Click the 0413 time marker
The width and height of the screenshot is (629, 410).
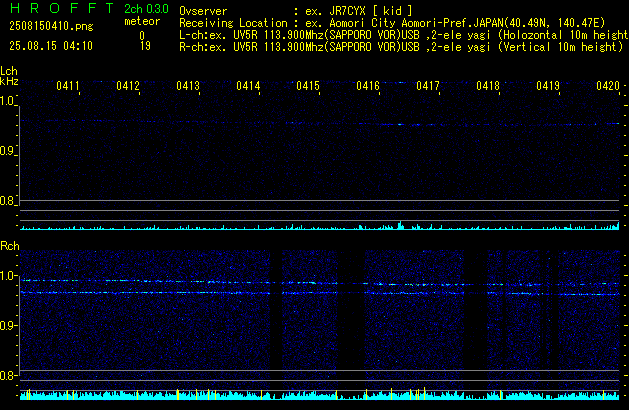pyautogui.click(x=188, y=86)
